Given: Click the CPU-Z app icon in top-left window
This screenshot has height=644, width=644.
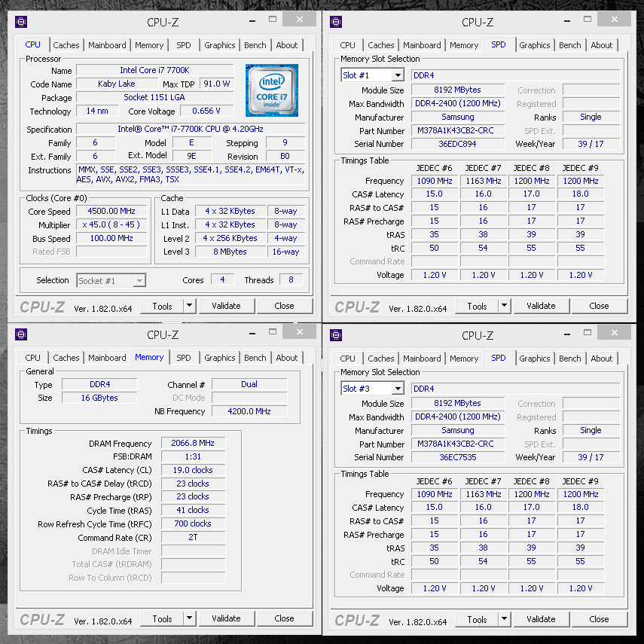Looking at the screenshot, I should pos(21,22).
